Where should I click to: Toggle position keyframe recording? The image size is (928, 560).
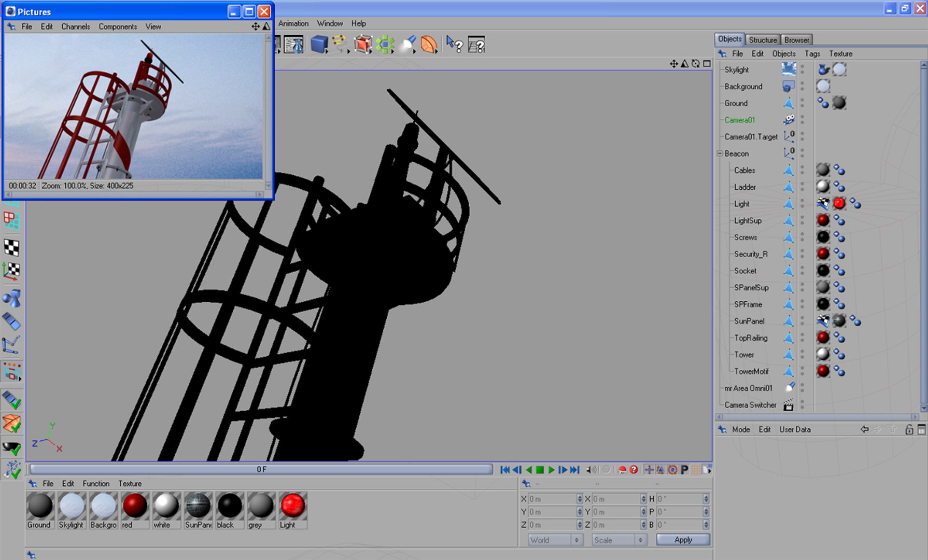(649, 470)
